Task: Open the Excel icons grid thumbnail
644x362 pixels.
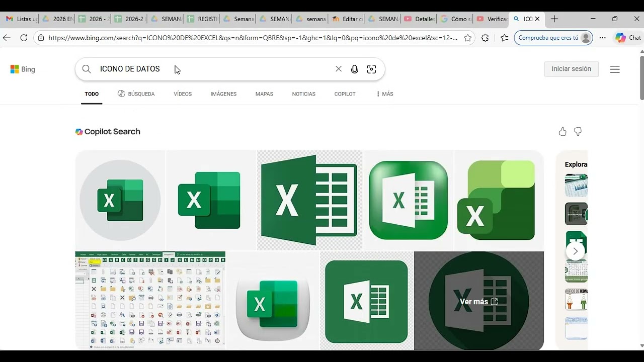Action: point(150,300)
